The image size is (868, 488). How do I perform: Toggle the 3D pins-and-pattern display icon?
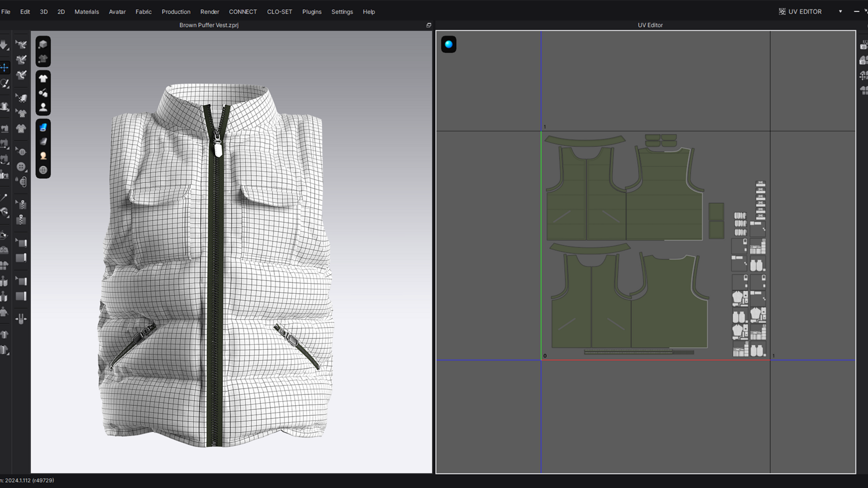tap(43, 93)
